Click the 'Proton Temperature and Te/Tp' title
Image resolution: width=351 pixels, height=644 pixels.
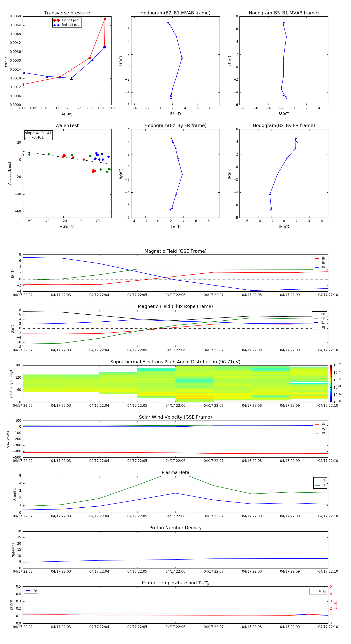175,583
